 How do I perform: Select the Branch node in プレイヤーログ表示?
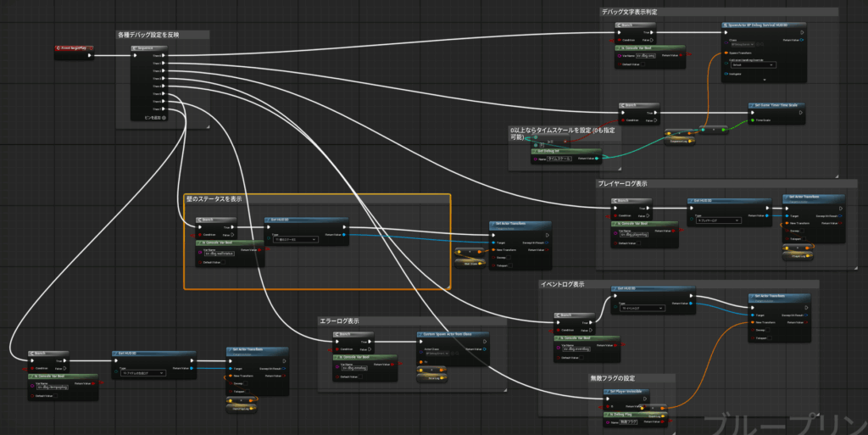tap(631, 200)
